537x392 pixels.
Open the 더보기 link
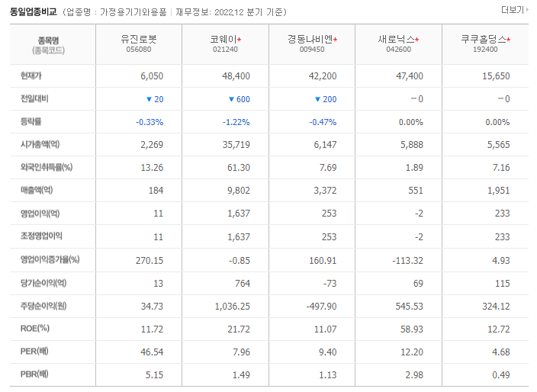(514, 10)
